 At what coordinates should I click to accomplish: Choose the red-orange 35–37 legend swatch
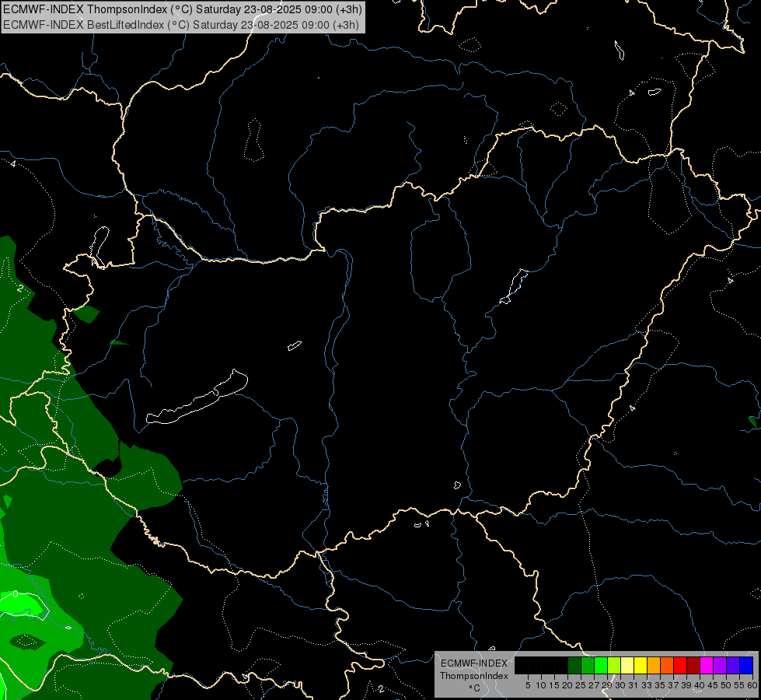click(667, 665)
